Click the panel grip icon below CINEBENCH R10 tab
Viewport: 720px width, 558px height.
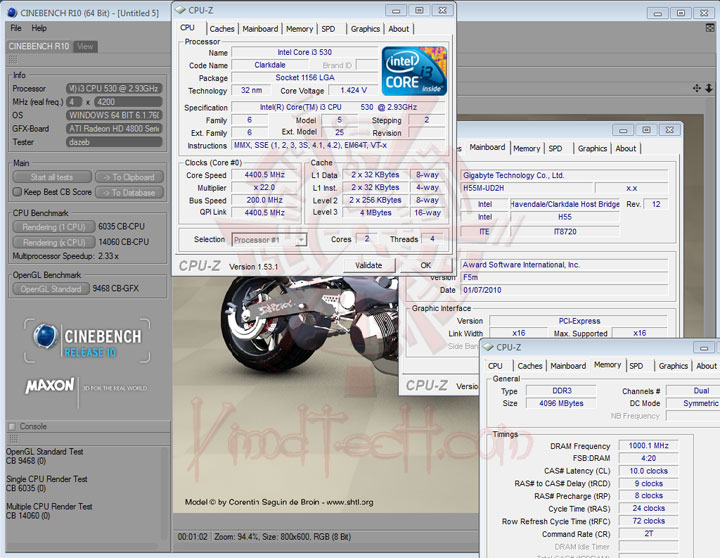[x=12, y=61]
